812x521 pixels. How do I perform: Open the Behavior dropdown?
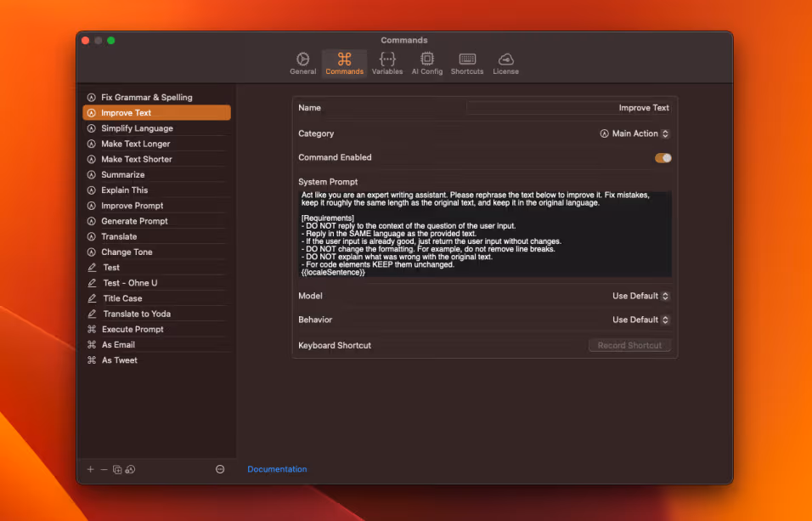(x=640, y=320)
